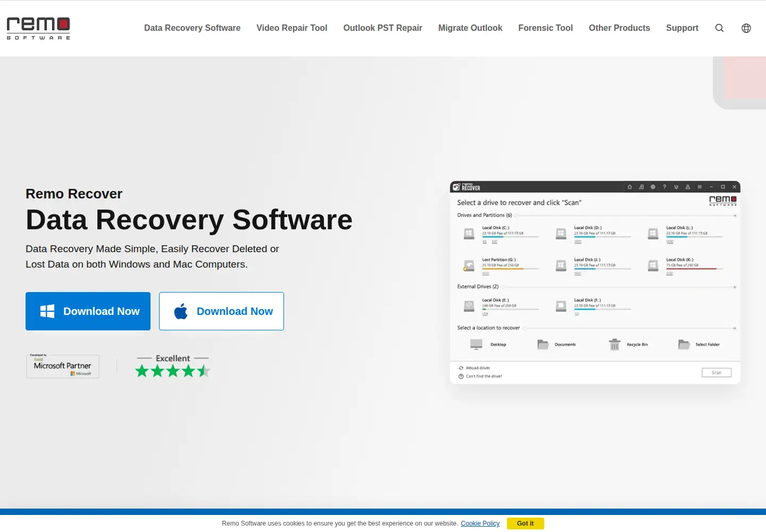Click Reload drives in Remo Recover screenshot

pyautogui.click(x=474, y=368)
